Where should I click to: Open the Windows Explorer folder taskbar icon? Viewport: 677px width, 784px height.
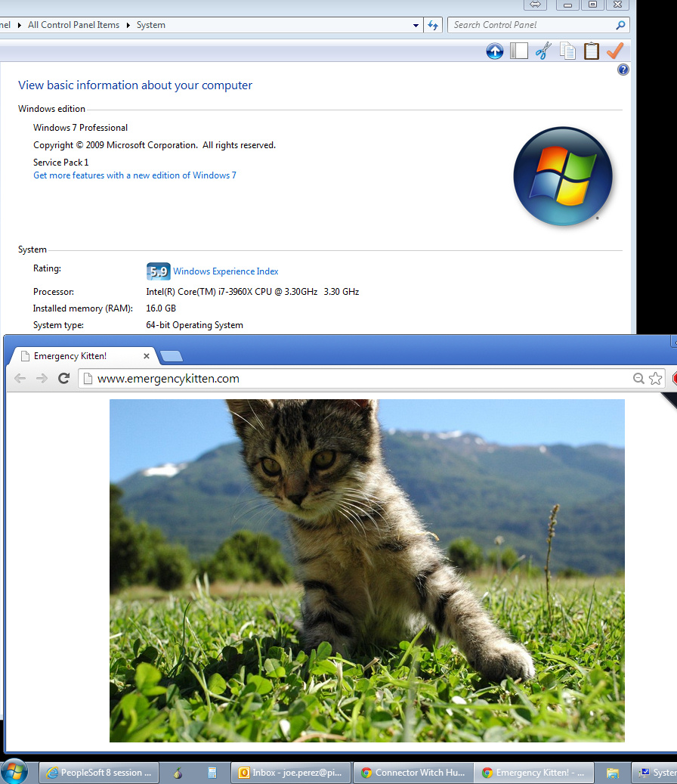pos(613,773)
